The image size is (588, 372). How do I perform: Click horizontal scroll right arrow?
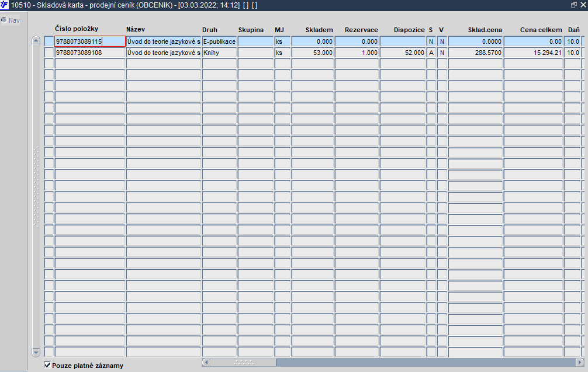pos(580,362)
